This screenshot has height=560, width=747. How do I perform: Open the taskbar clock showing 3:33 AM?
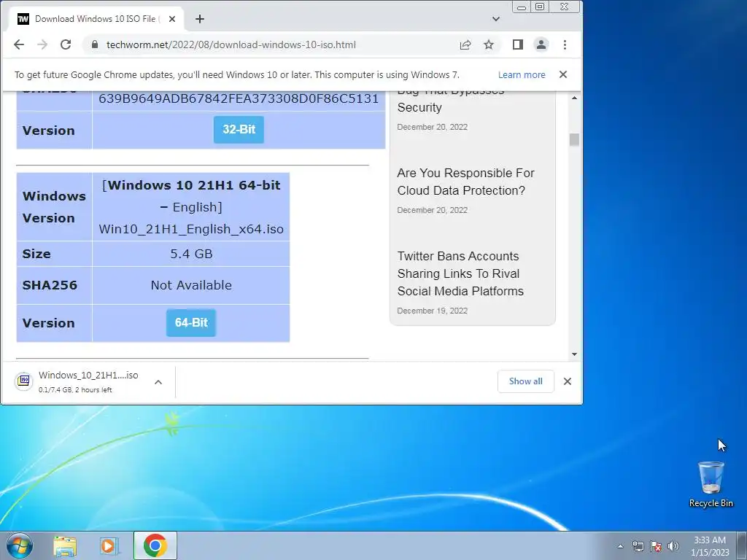tap(710, 546)
